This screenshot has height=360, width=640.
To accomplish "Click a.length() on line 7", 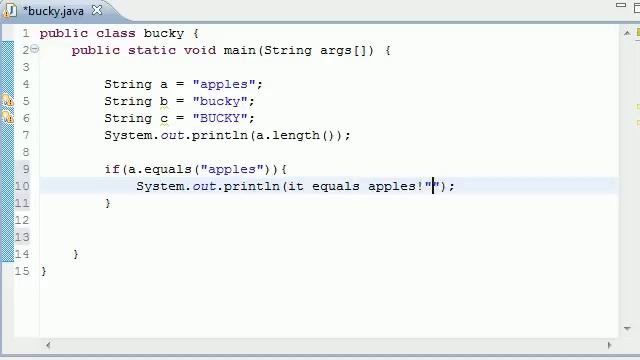I will coord(296,135).
